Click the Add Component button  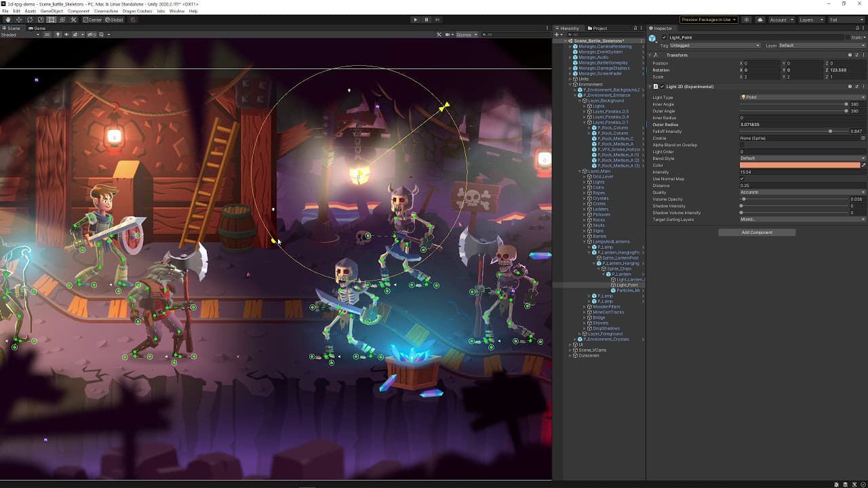point(757,232)
